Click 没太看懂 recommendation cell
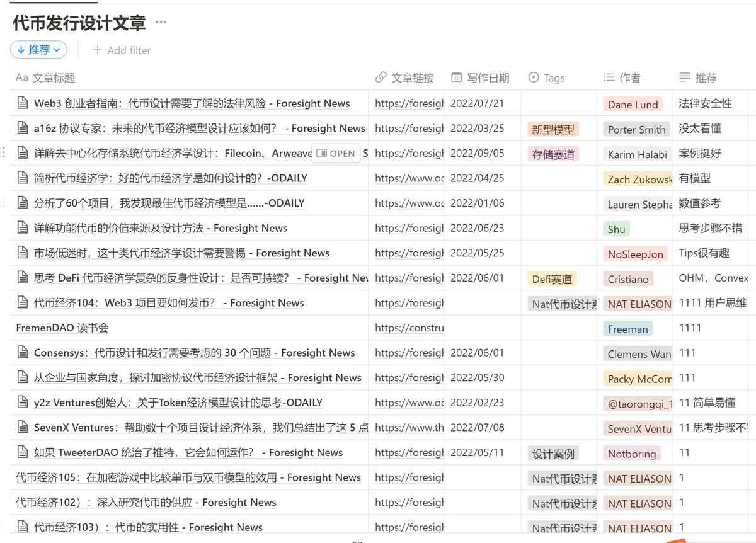This screenshot has width=756, height=543. [710, 129]
